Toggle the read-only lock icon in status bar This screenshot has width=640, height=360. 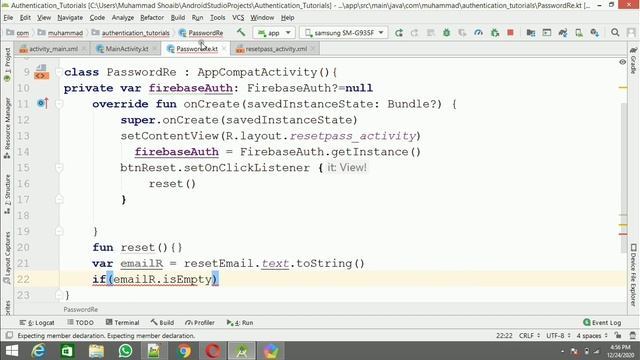coord(618,335)
